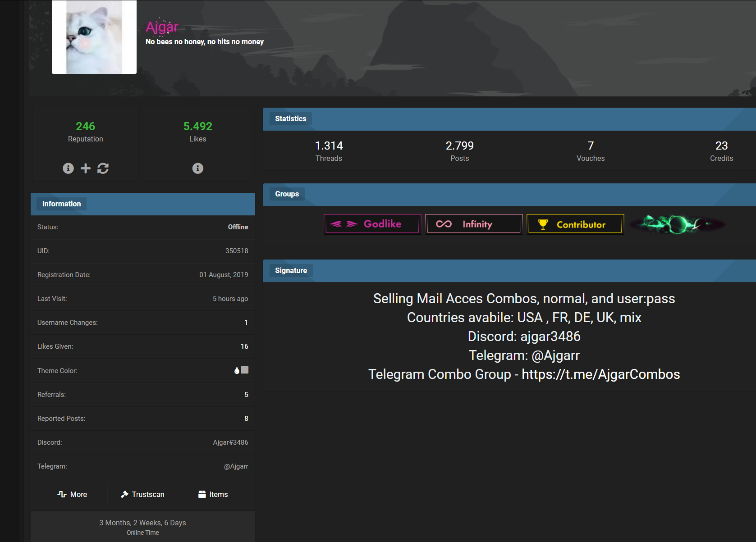Viewport: 756px width, 542px height.
Task: Click the Groups section header
Action: [x=287, y=194]
